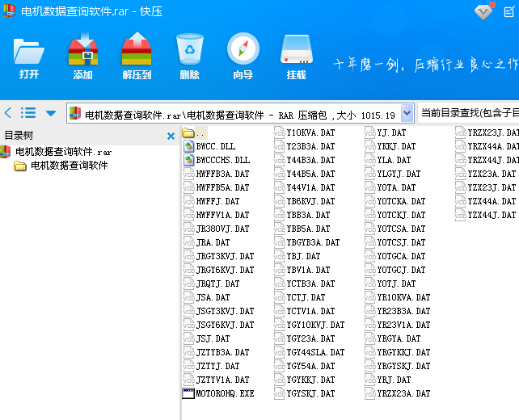
Task: Select file HWFFB5A.DAT
Action: coord(216,187)
